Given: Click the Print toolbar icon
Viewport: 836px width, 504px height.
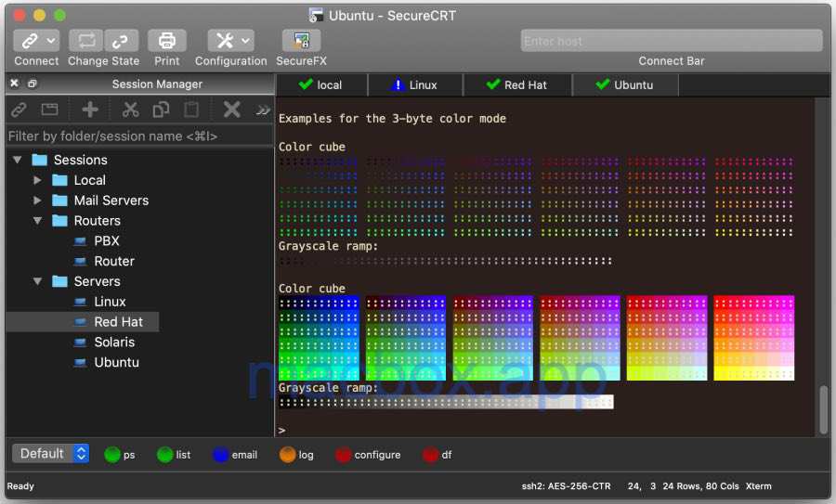Looking at the screenshot, I should click(x=167, y=41).
